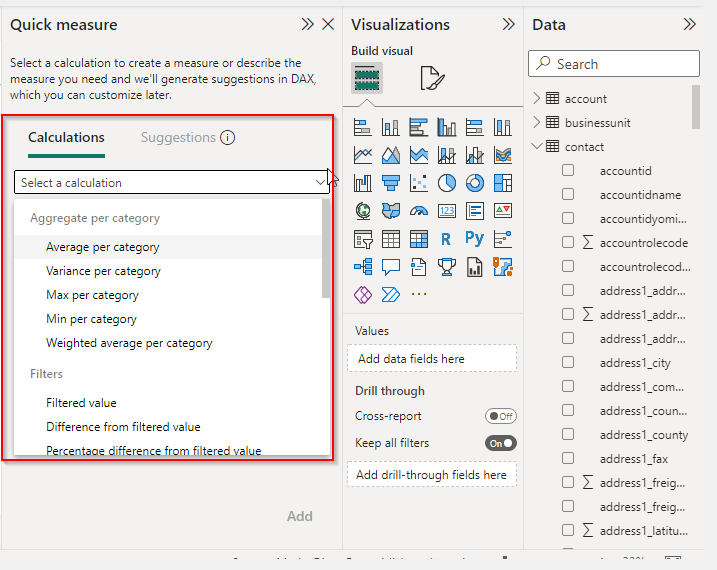This screenshot has width=717, height=570.
Task: Choose Variance per category option
Action: 103,271
